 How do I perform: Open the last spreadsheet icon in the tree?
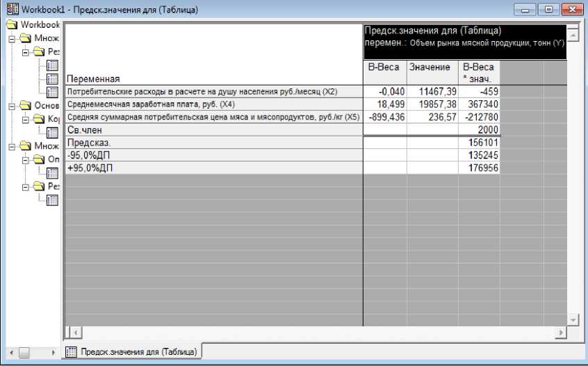(52, 200)
